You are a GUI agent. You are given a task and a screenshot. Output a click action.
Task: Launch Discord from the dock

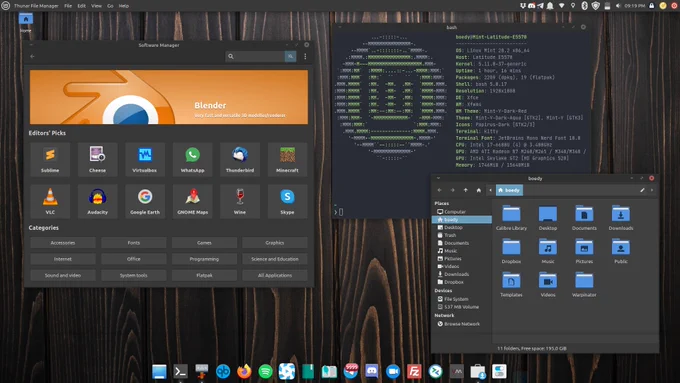372,371
